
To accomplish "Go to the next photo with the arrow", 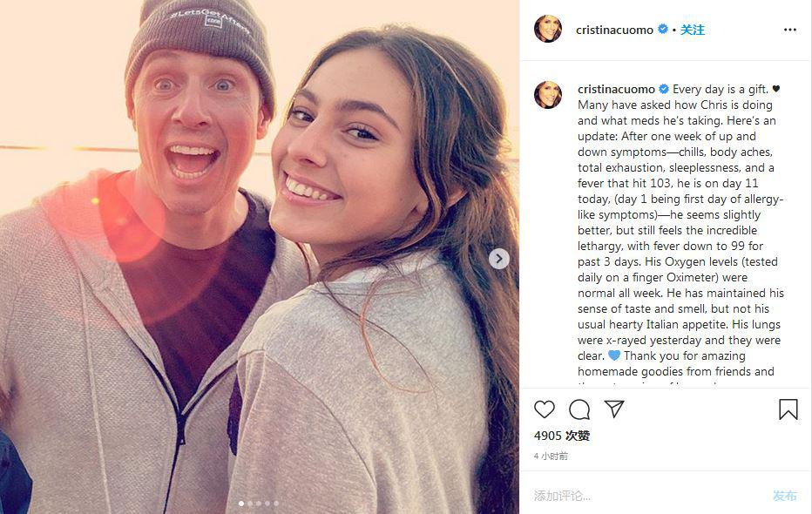I will pos(499,258).
